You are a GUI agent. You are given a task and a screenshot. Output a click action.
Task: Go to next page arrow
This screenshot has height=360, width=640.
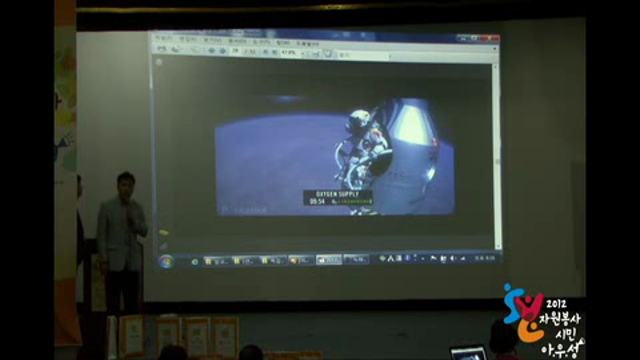click(222, 50)
